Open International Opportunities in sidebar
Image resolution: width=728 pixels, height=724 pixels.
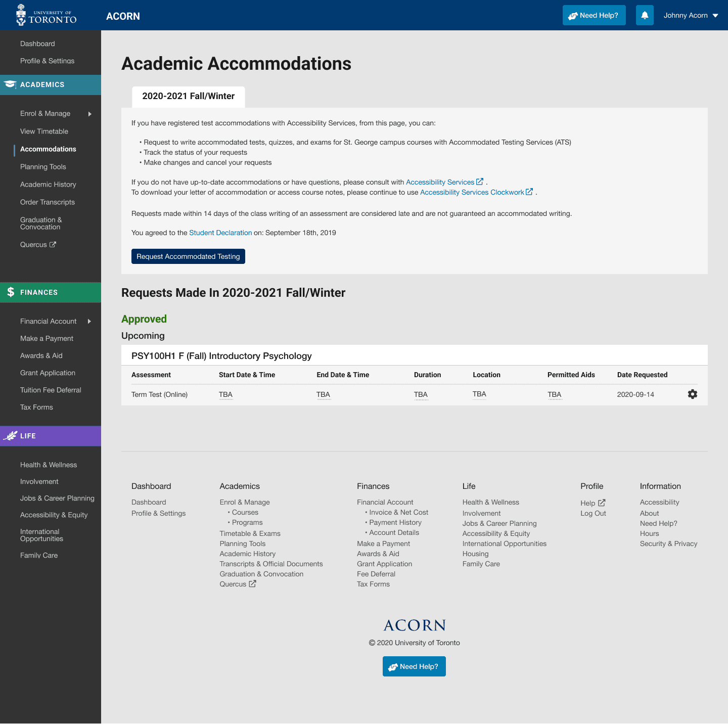click(x=41, y=535)
